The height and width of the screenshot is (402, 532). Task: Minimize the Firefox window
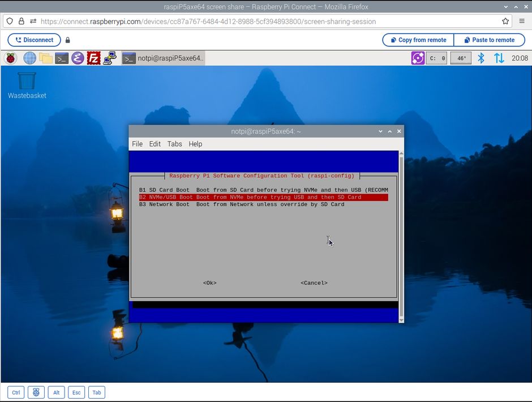[506, 7]
